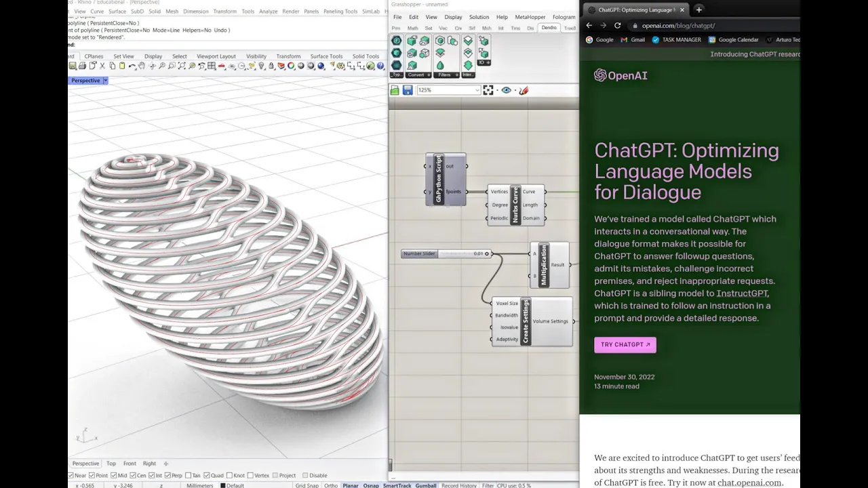Image resolution: width=868 pixels, height=488 pixels.
Task: Click the Paste clipboard icon in Rhino
Action: click(x=121, y=66)
